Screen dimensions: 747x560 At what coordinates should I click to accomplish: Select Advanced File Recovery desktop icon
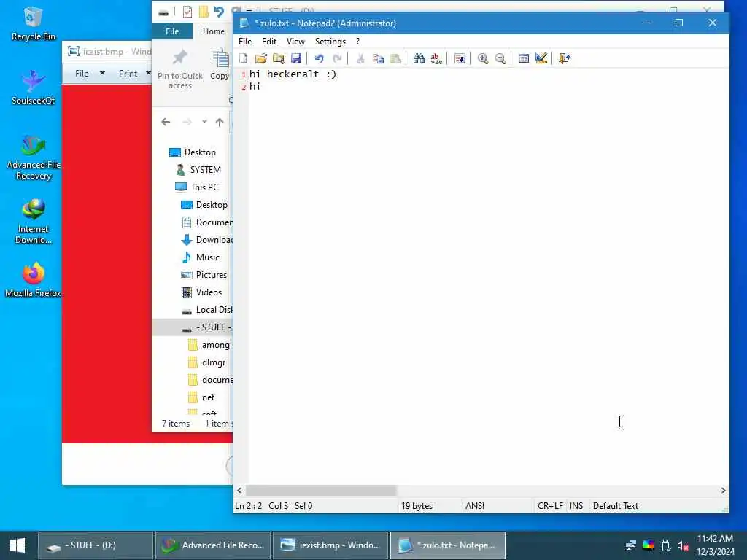tap(33, 157)
